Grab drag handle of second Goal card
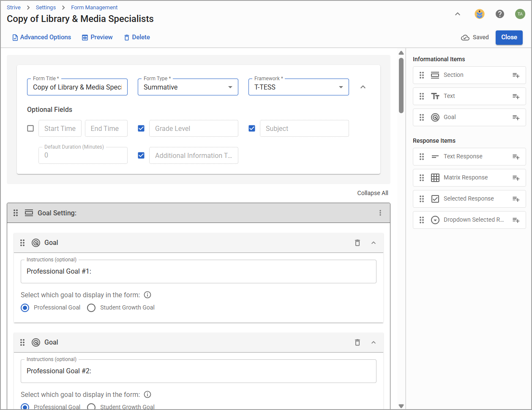Viewport: 532px width, 410px height. (22, 342)
